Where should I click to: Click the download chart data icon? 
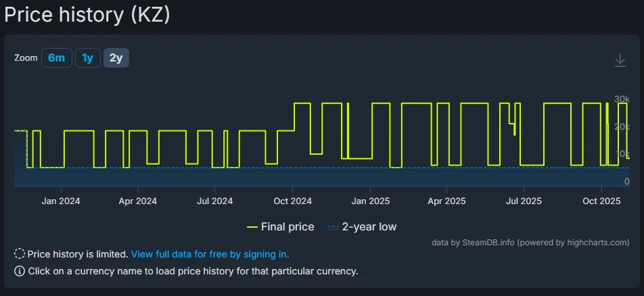620,60
